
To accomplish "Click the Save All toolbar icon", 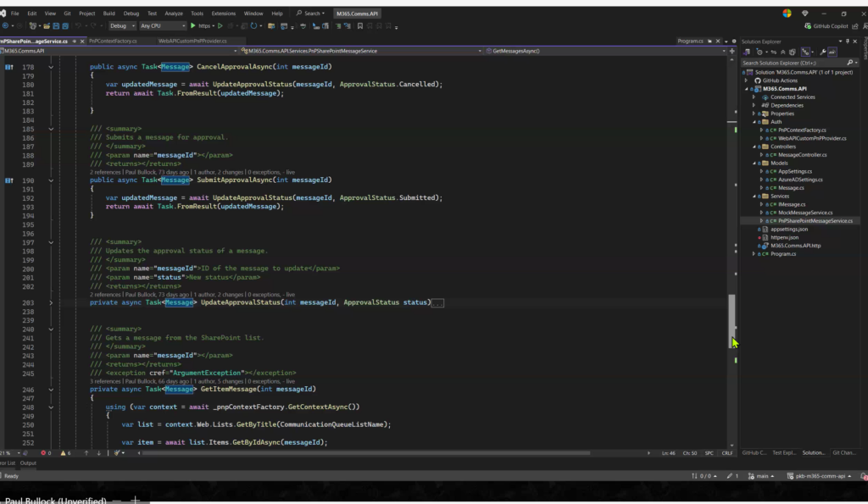I will (64, 26).
